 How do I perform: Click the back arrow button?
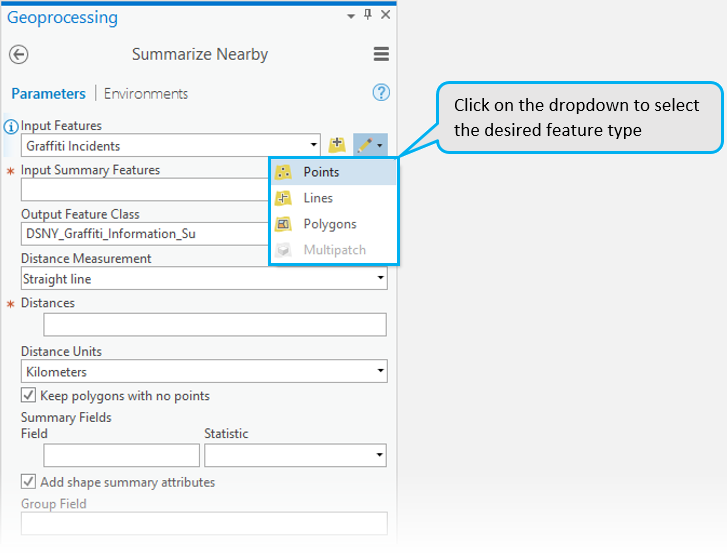pos(18,55)
